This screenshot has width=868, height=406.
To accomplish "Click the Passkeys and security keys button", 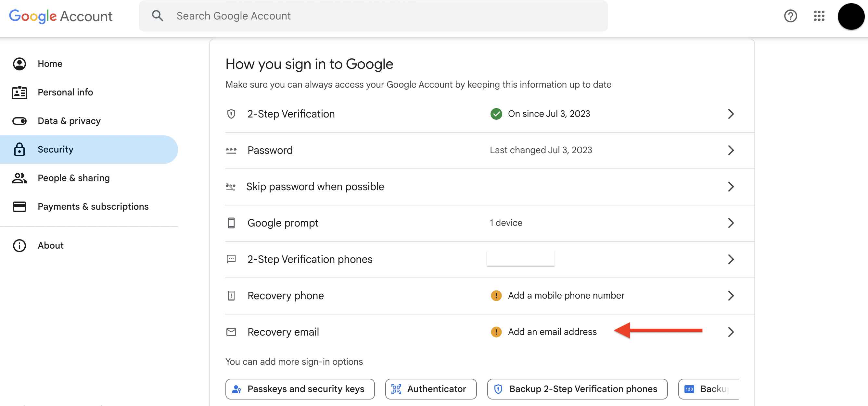I will pos(300,389).
